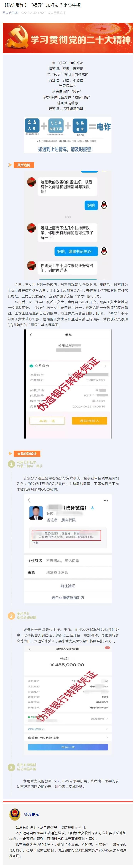Open the author link 平安哈尔滨
The height and width of the screenshot is (868, 134).
pyautogui.click(x=10, y=13)
